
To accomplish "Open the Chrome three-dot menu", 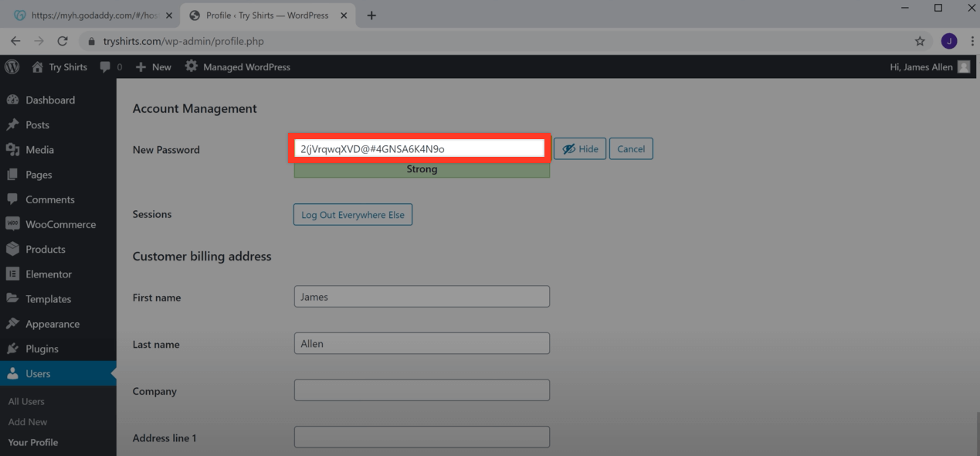I will click(x=972, y=41).
